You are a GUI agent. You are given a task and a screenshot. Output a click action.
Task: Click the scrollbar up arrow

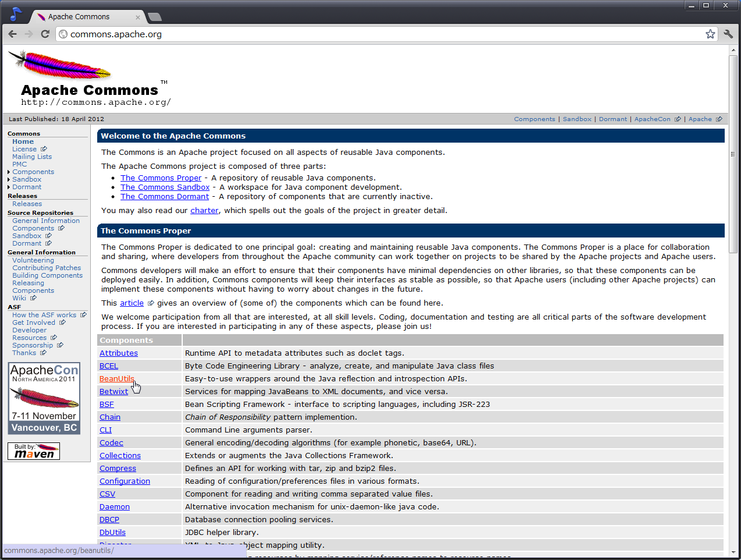(733, 51)
